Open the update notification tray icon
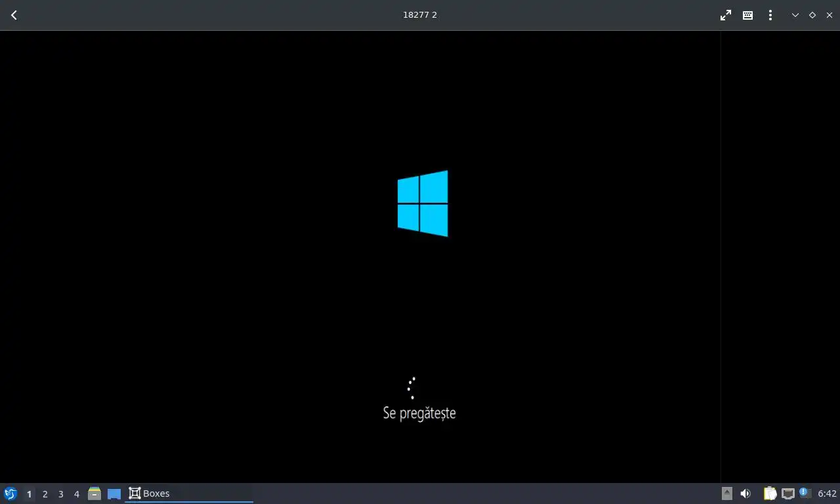Viewport: 840px width, 504px height. (x=805, y=493)
